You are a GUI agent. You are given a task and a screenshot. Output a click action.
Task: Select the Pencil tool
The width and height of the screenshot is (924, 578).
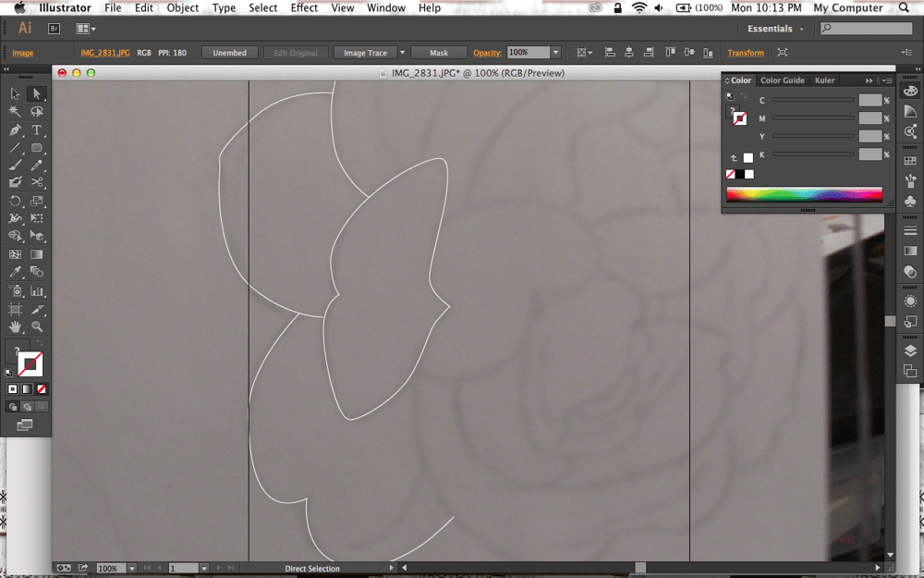pyautogui.click(x=37, y=166)
